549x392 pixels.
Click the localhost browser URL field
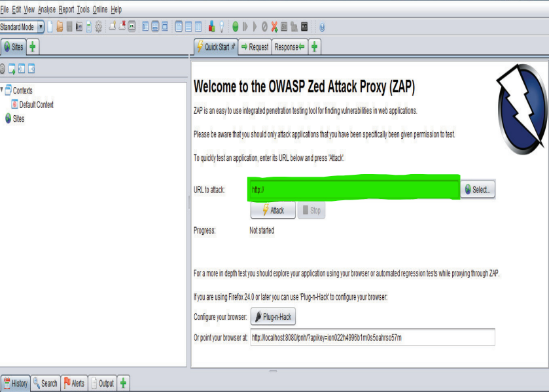[372, 337]
